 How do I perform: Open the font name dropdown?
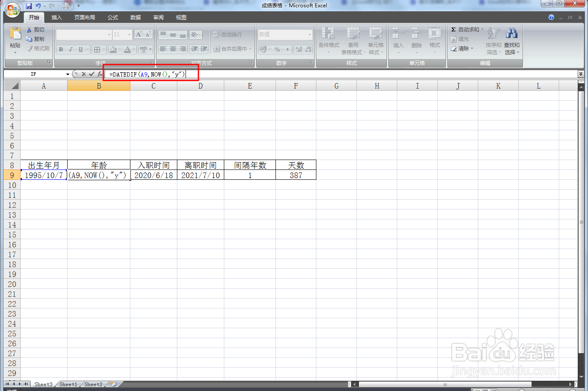109,34
